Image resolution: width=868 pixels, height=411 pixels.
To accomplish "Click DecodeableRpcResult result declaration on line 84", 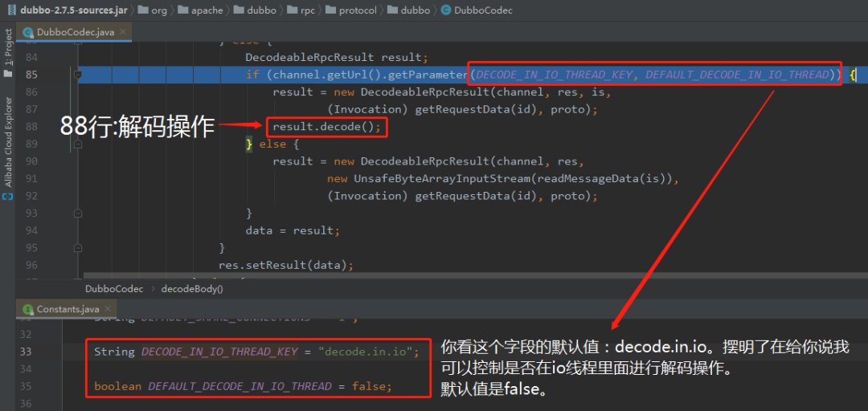I will tap(337, 58).
